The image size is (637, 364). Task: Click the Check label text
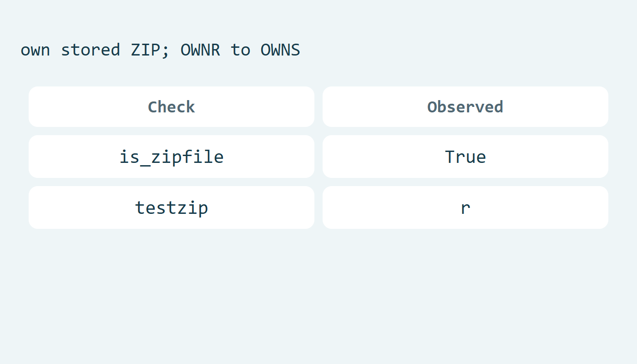coord(172,107)
